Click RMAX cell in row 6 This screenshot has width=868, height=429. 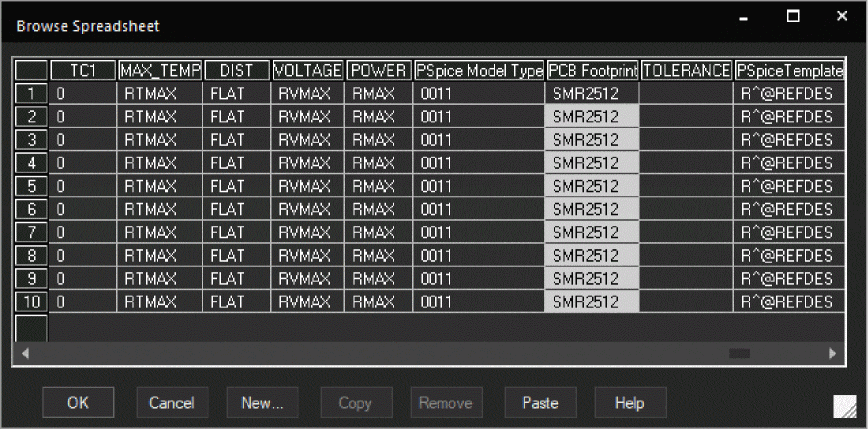click(x=379, y=209)
